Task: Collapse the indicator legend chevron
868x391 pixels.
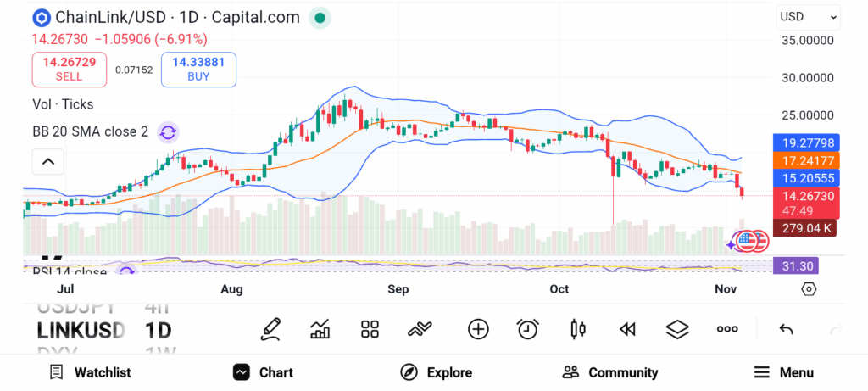Action: (x=48, y=161)
